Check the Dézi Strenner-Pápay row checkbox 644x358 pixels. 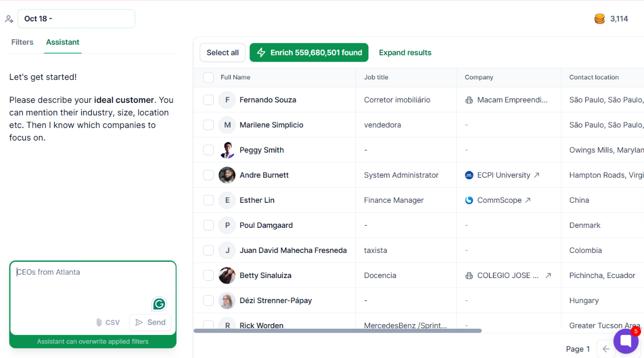coord(209,301)
